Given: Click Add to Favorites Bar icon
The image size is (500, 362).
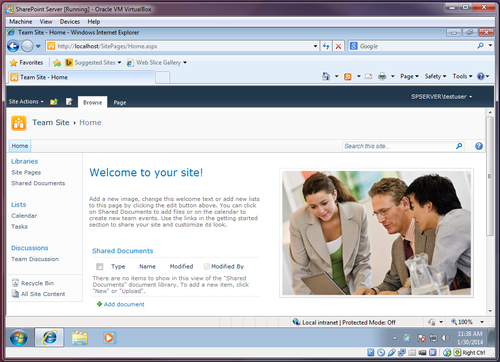Looking at the screenshot, I should click(57, 62).
